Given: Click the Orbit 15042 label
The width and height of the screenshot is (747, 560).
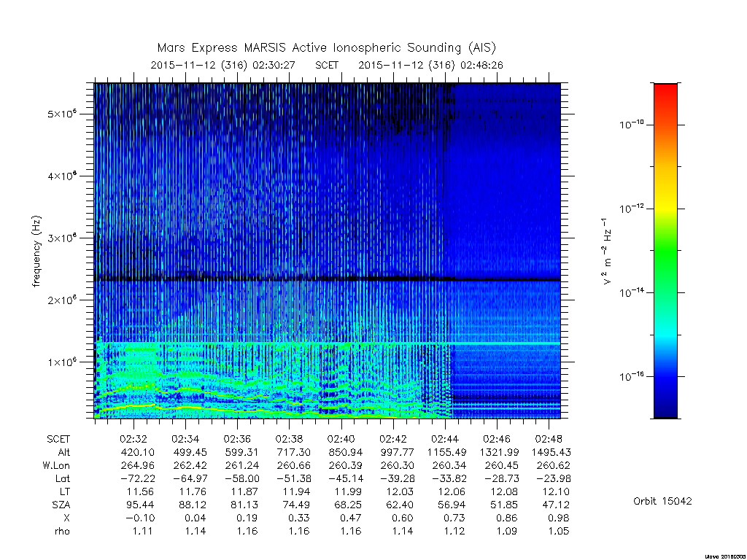Looking at the screenshot, I should 662,502.
